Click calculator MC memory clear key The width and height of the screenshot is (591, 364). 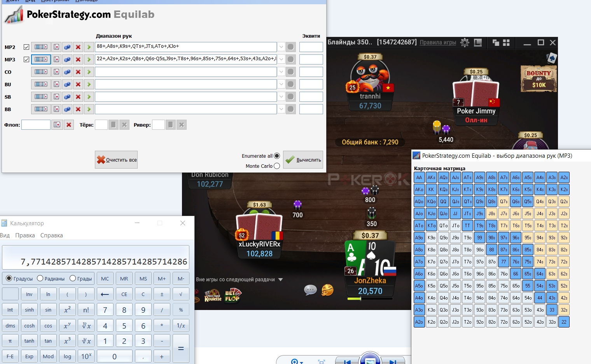pyautogui.click(x=105, y=279)
